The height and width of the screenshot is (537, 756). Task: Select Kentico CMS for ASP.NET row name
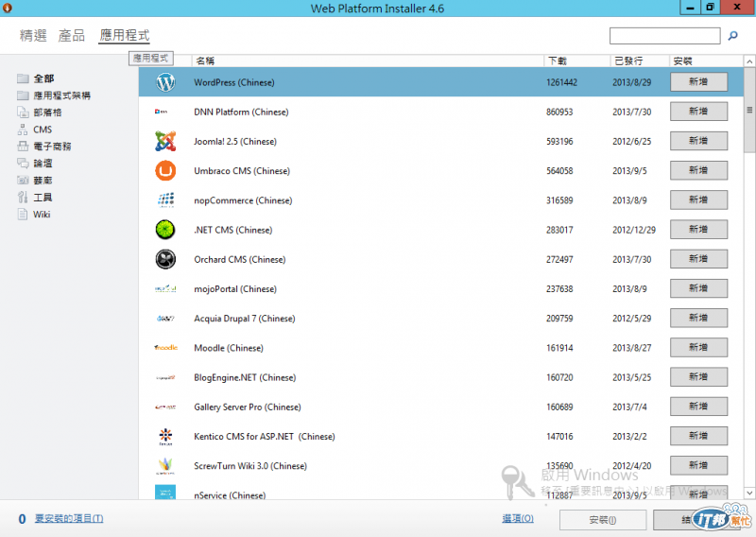click(x=265, y=437)
